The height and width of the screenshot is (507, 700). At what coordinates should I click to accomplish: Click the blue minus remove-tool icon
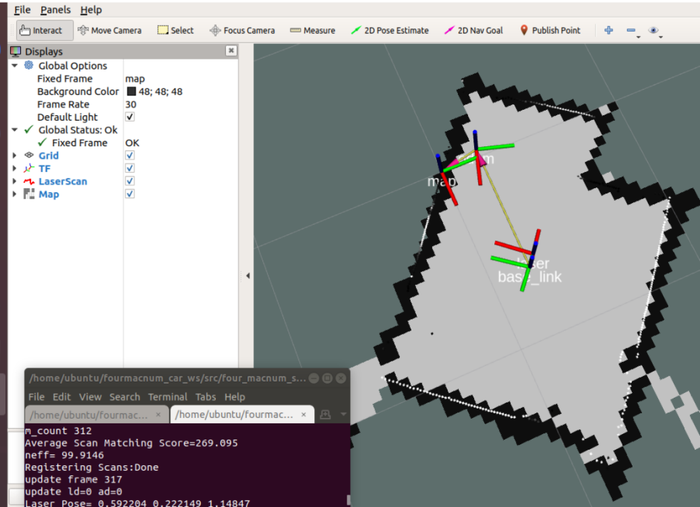(632, 31)
